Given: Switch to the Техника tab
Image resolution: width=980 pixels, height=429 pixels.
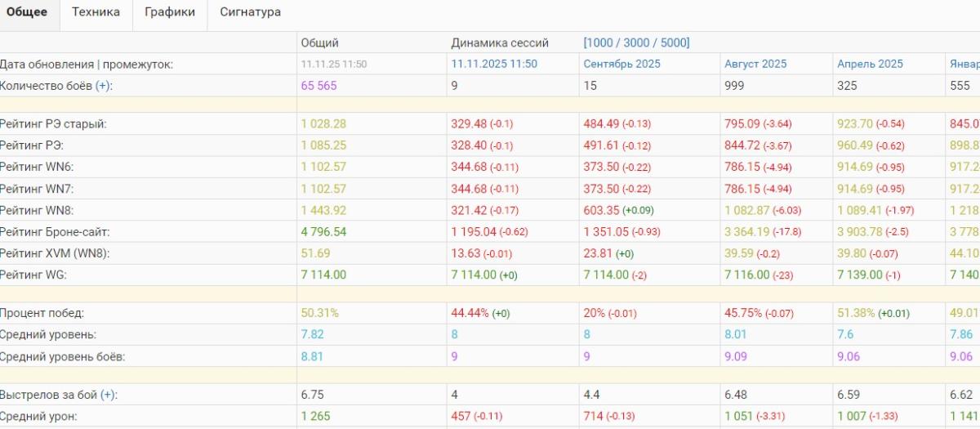Looking at the screenshot, I should click(x=96, y=12).
